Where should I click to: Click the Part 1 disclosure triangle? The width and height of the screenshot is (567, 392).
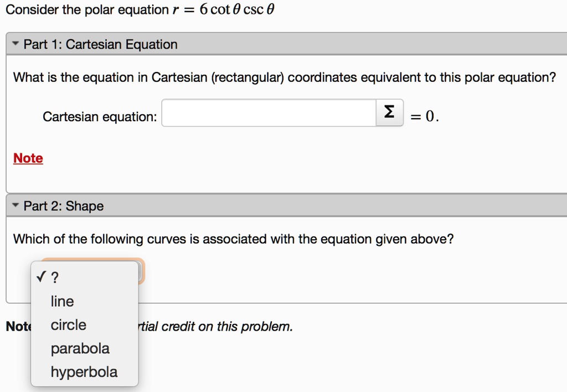coord(16,44)
